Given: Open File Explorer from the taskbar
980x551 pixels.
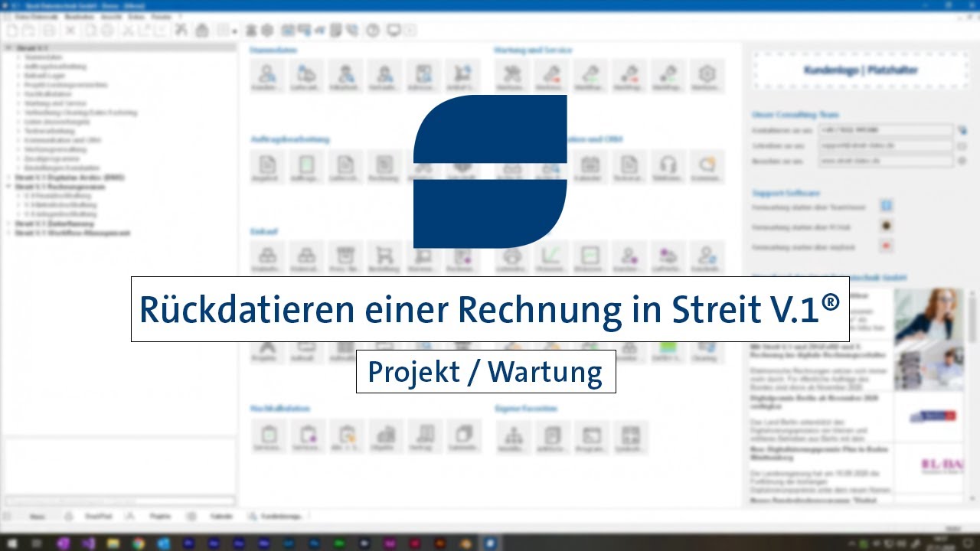Looking at the screenshot, I should [x=113, y=543].
